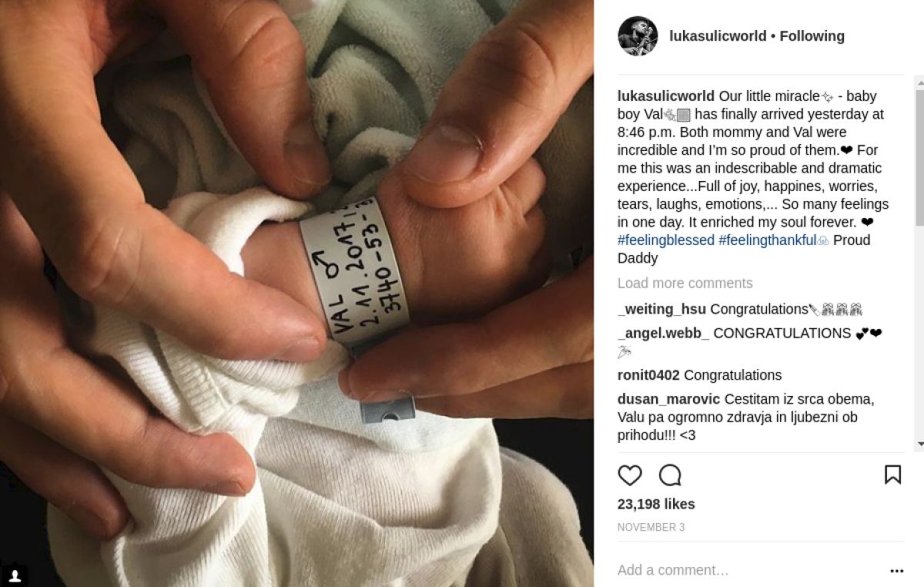Open the lukasulicworld profile avatar
Viewport: 924px width, 587px height.
638,36
